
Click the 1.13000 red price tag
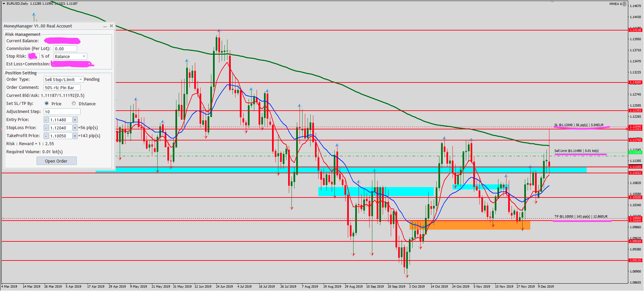[635, 82]
